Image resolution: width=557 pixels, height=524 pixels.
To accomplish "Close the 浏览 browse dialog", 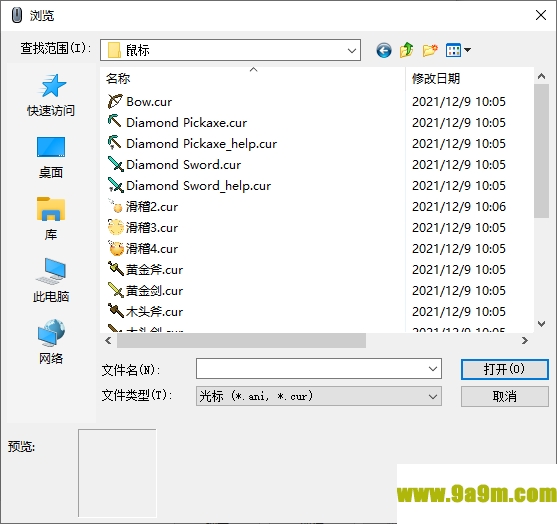I will pyautogui.click(x=541, y=15).
